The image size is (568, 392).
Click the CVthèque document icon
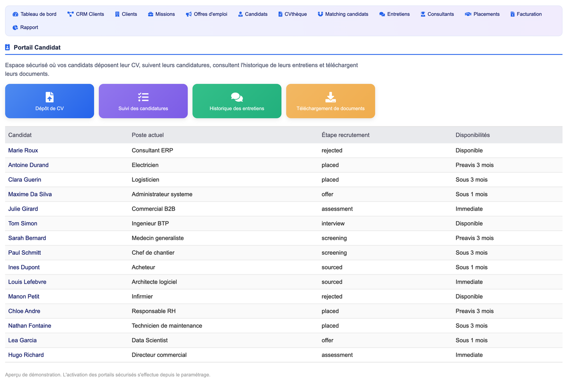(x=280, y=14)
